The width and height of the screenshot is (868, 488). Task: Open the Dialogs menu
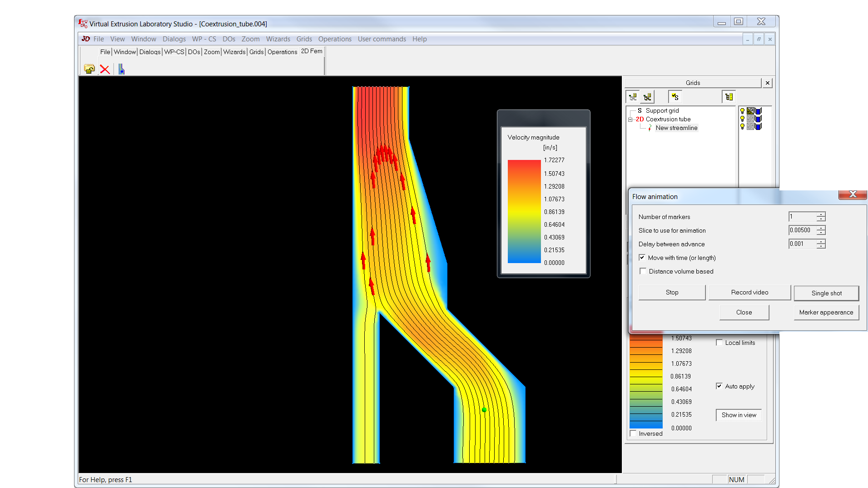pyautogui.click(x=174, y=39)
